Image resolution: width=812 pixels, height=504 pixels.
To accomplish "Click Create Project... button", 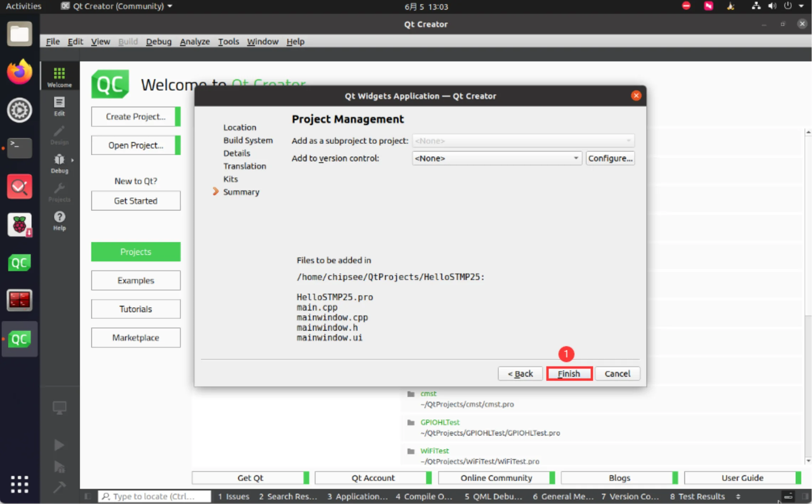I will (136, 117).
